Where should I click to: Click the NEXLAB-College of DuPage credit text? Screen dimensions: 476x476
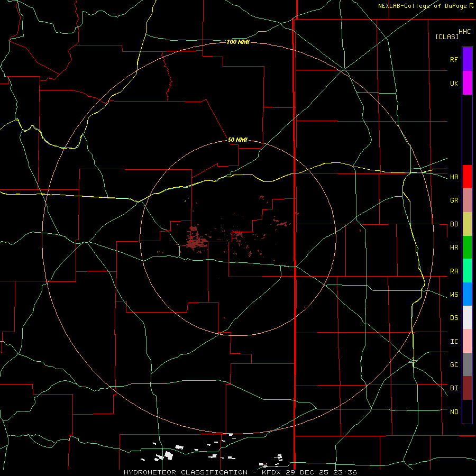click(x=422, y=6)
